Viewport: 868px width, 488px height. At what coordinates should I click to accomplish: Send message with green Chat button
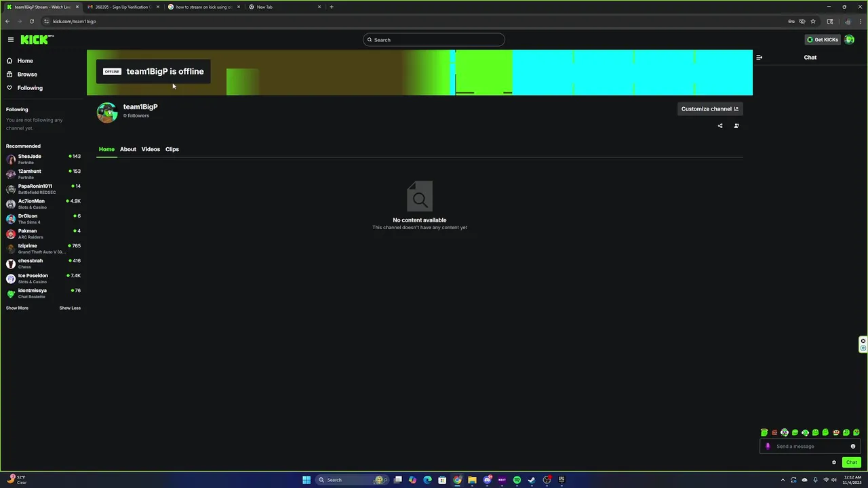pos(852,462)
